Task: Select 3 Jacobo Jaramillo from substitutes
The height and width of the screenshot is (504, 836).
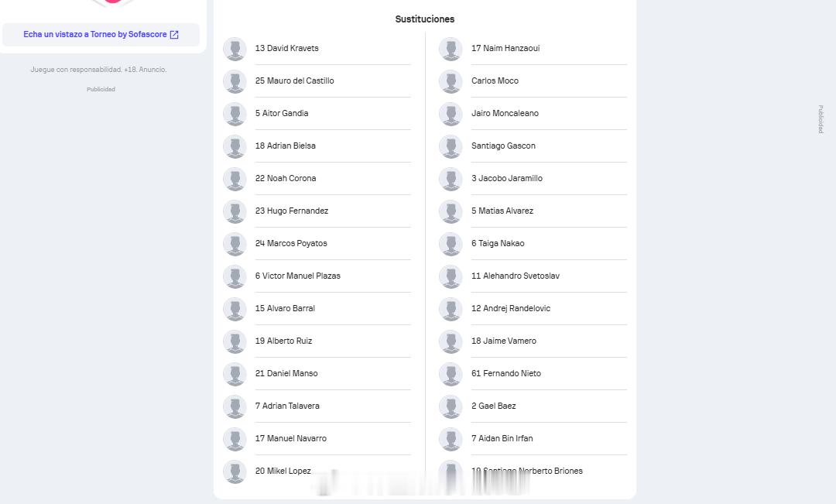Action: (x=533, y=179)
